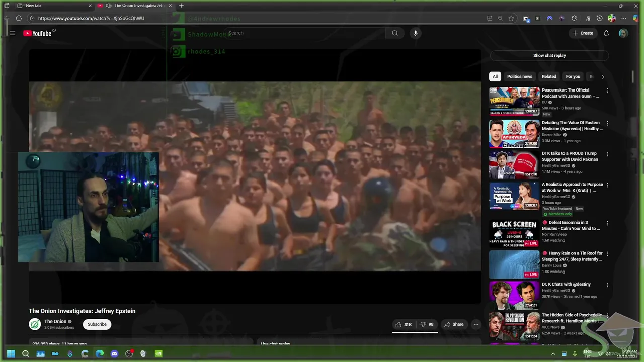
Task: Select the Politics news filter chip
Action: pyautogui.click(x=520, y=76)
